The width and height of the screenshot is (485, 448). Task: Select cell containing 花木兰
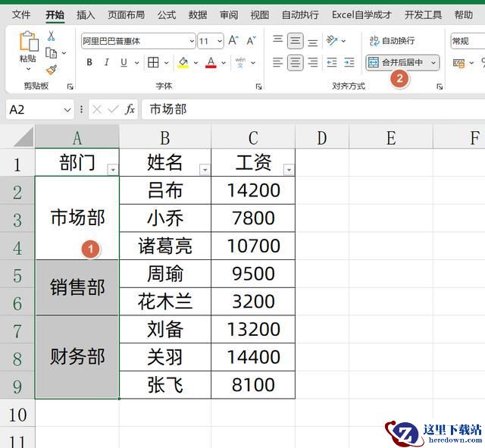[x=165, y=302]
